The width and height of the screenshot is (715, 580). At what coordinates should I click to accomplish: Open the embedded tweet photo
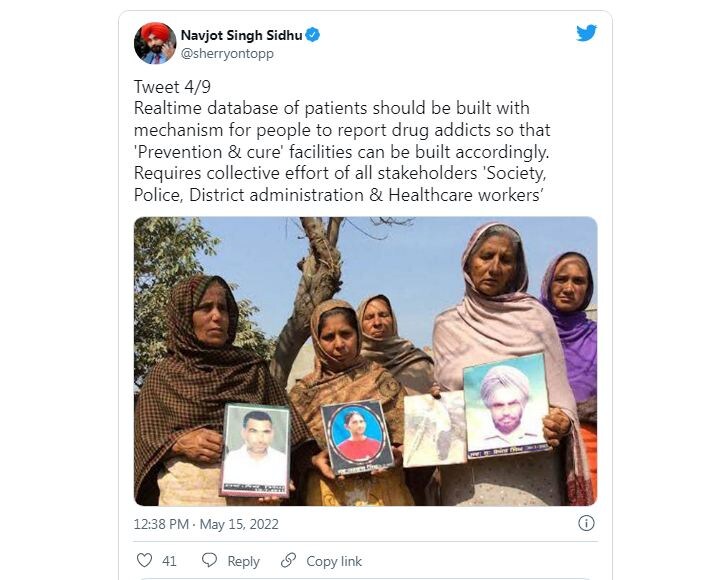click(x=366, y=361)
